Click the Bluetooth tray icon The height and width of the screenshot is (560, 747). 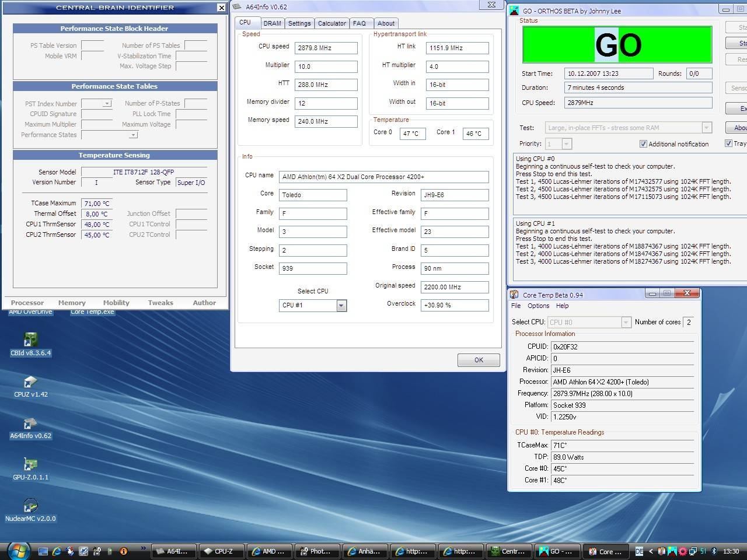[714, 551]
